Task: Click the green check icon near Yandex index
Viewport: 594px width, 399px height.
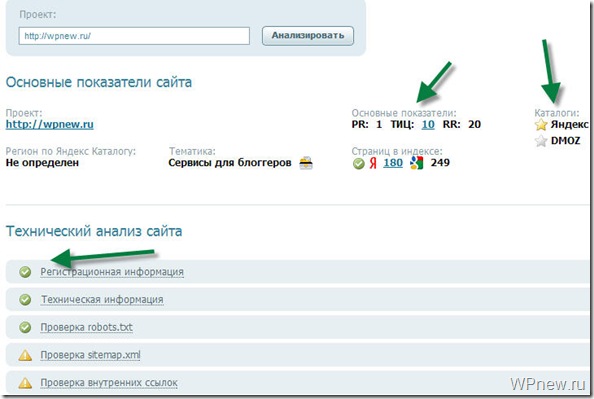Action: pyautogui.click(x=358, y=164)
